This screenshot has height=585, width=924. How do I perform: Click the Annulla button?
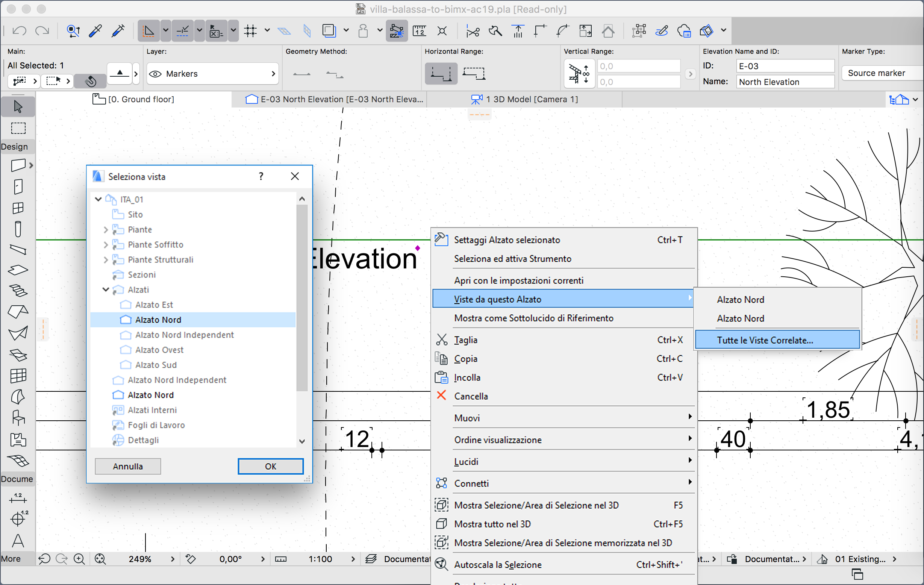(x=128, y=466)
